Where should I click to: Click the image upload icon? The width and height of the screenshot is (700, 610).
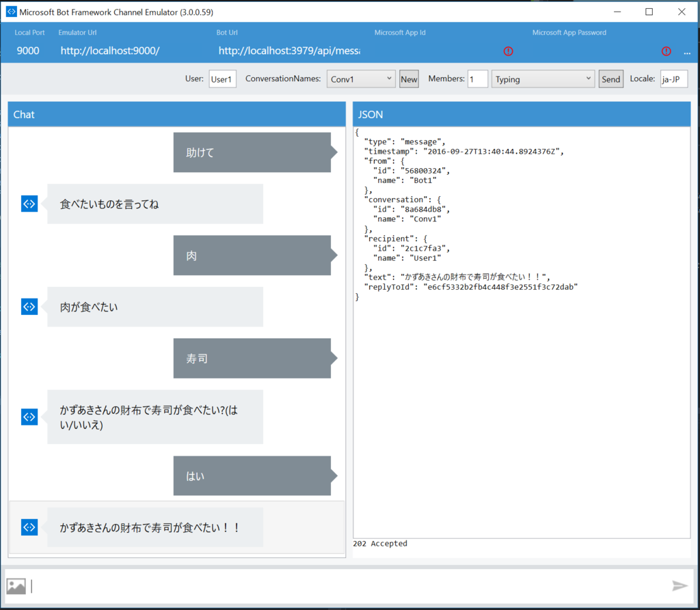point(16,586)
